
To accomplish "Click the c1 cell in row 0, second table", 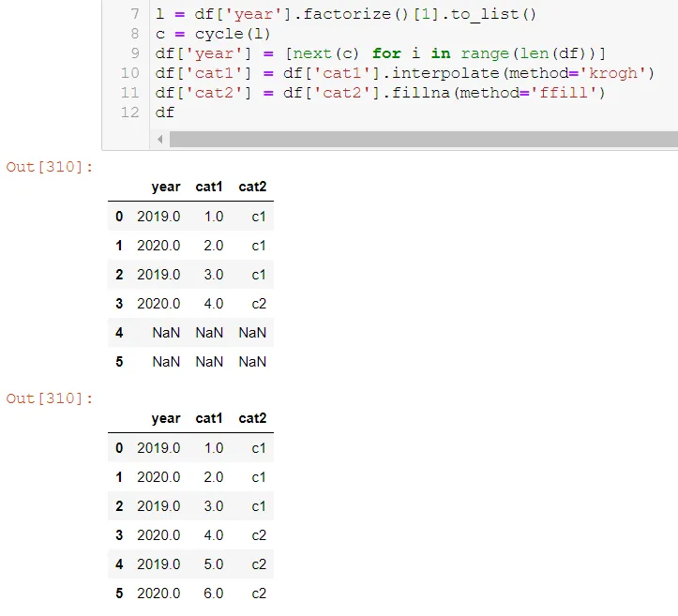I will (259, 448).
